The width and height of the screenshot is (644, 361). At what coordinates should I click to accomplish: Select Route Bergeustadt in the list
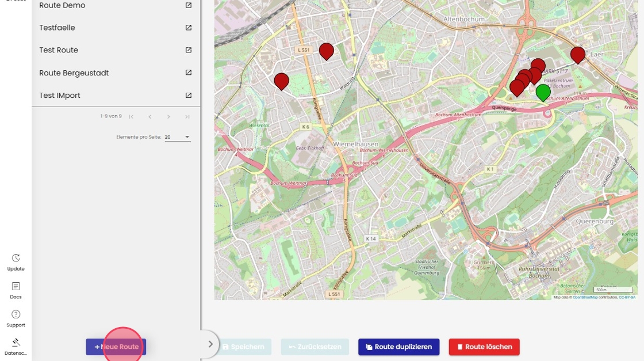click(74, 73)
